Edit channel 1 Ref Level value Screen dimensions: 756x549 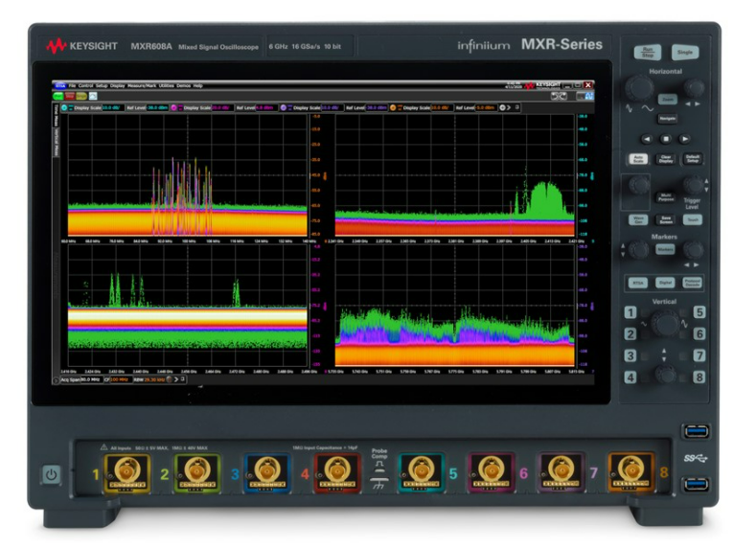tap(158, 107)
